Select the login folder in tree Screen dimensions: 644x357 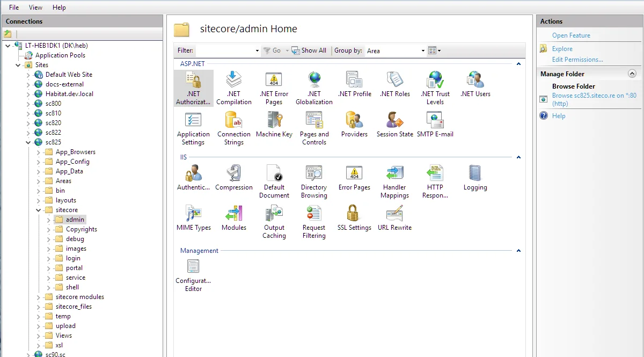(73, 258)
